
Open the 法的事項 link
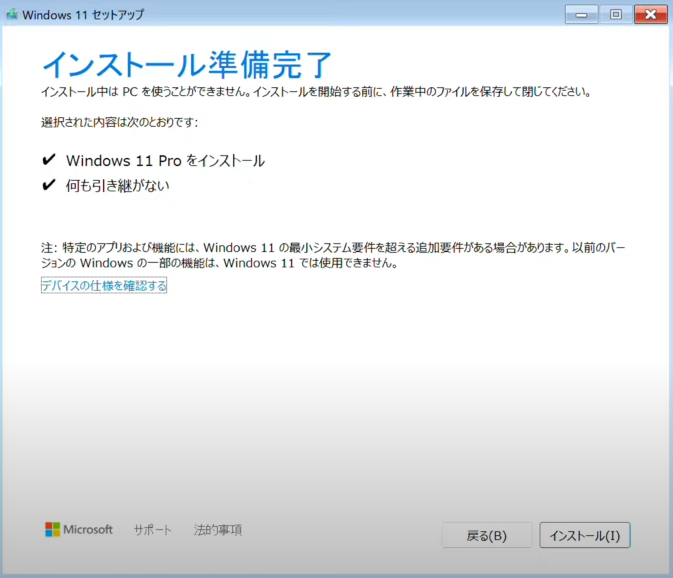(x=218, y=530)
